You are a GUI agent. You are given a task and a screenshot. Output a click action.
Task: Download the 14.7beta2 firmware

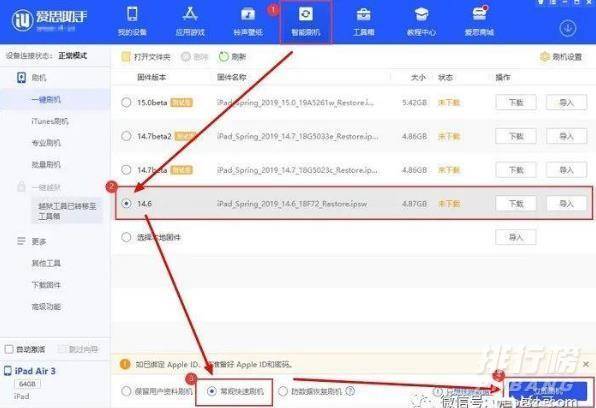(516, 136)
